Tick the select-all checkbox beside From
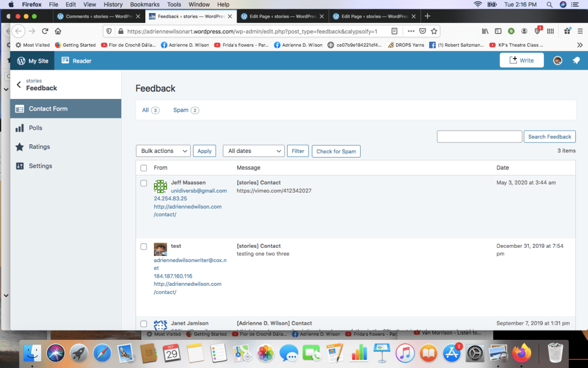The height and width of the screenshot is (368, 588). 144,168
